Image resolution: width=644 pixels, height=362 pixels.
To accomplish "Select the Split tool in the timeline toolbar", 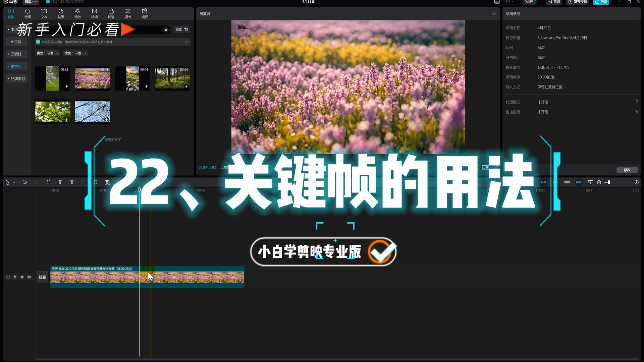I will (48, 182).
